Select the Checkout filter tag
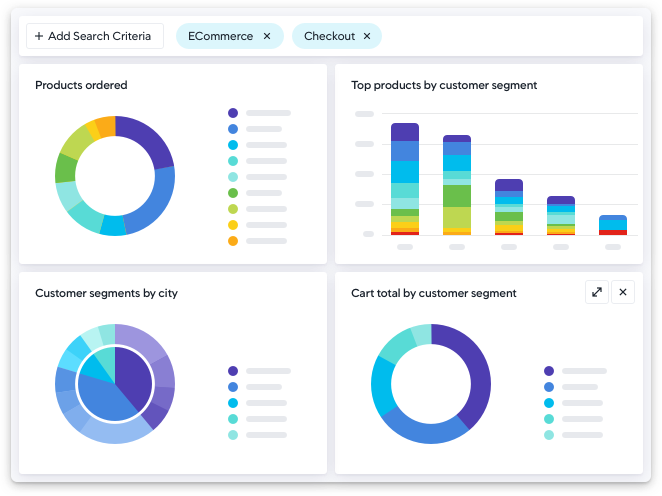 (x=337, y=36)
